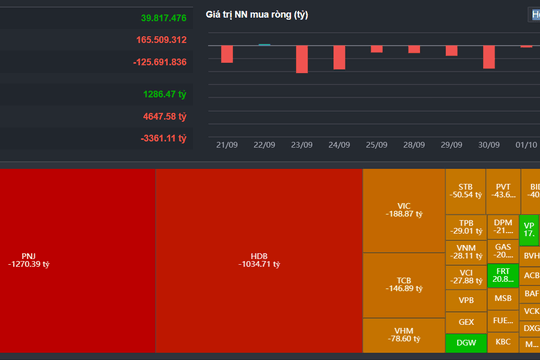Click the chart title Giá trị NN mua ròng

pos(257,15)
